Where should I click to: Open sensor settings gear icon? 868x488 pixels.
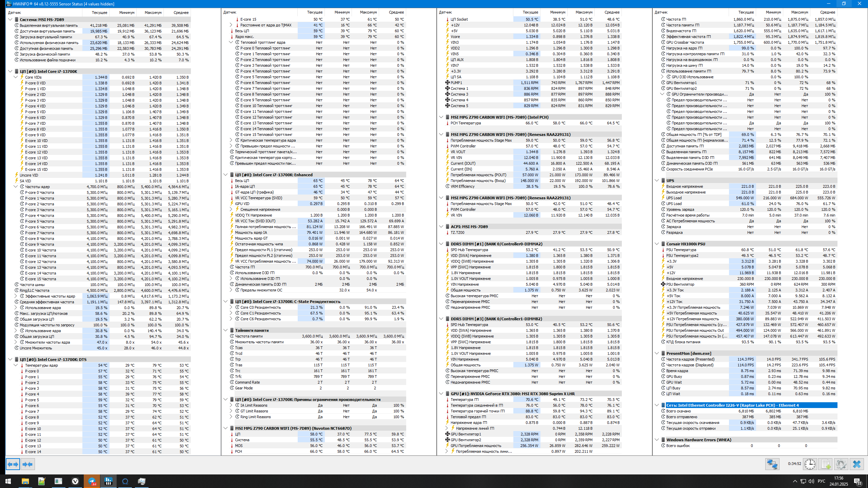pyautogui.click(x=841, y=464)
